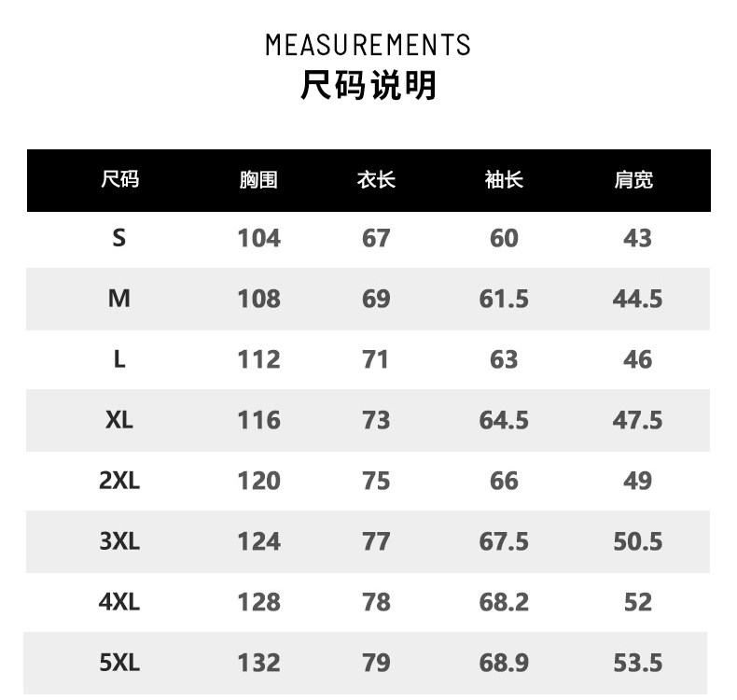Click shoulder width value 44.5
This screenshot has height=700, width=737.
coord(637,299)
